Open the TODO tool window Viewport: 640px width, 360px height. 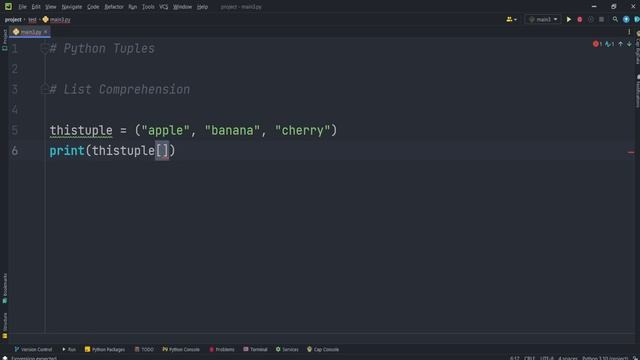tap(144, 349)
